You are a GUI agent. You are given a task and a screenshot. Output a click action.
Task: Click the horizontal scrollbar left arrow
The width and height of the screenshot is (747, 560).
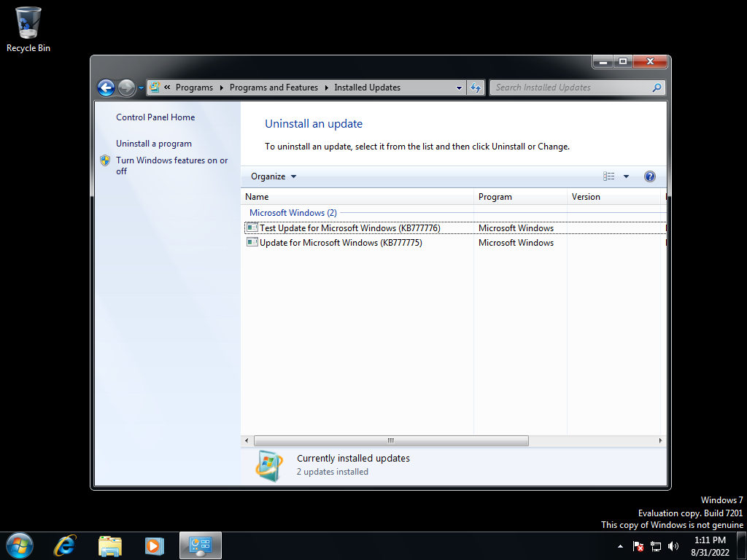coord(247,440)
